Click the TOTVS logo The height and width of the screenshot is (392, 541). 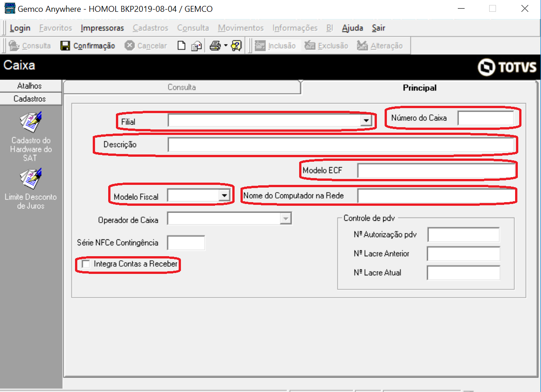pyautogui.click(x=507, y=67)
